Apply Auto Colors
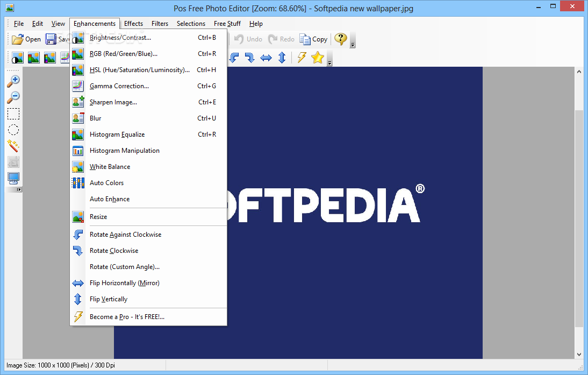Image resolution: width=588 pixels, height=375 pixels. coord(148,183)
